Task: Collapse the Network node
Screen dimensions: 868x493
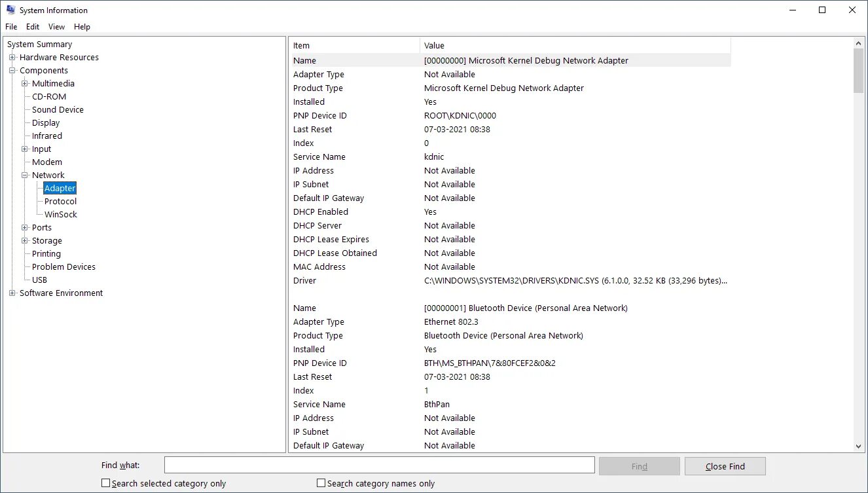Action: point(25,175)
